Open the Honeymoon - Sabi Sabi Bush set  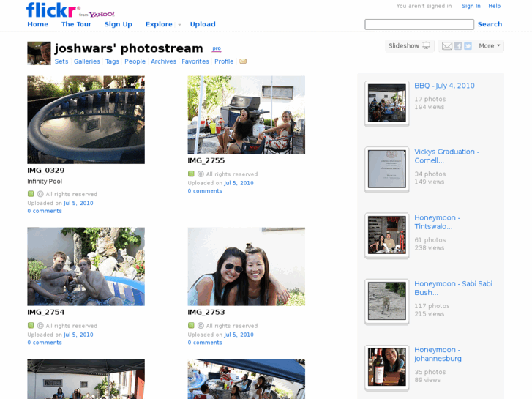[453, 288]
